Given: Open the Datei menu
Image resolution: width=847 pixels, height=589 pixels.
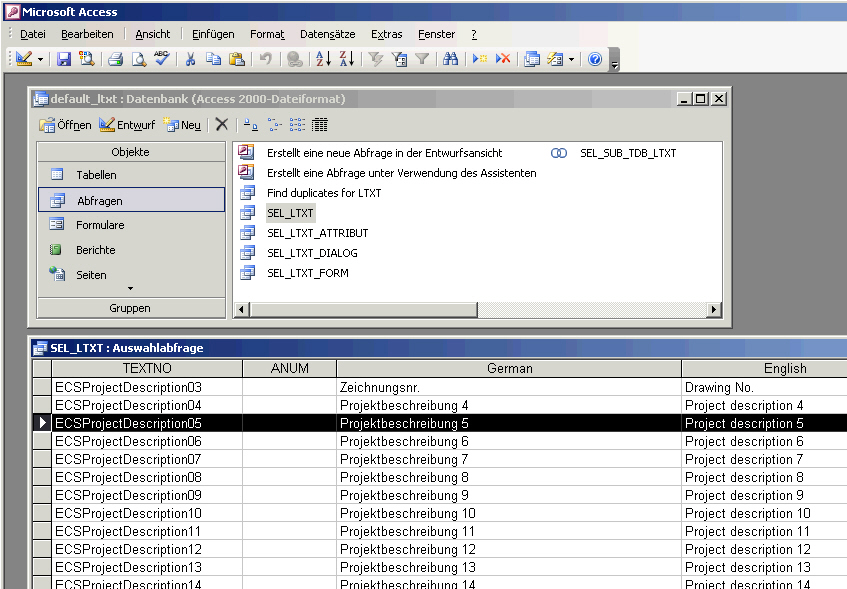Looking at the screenshot, I should [33, 34].
